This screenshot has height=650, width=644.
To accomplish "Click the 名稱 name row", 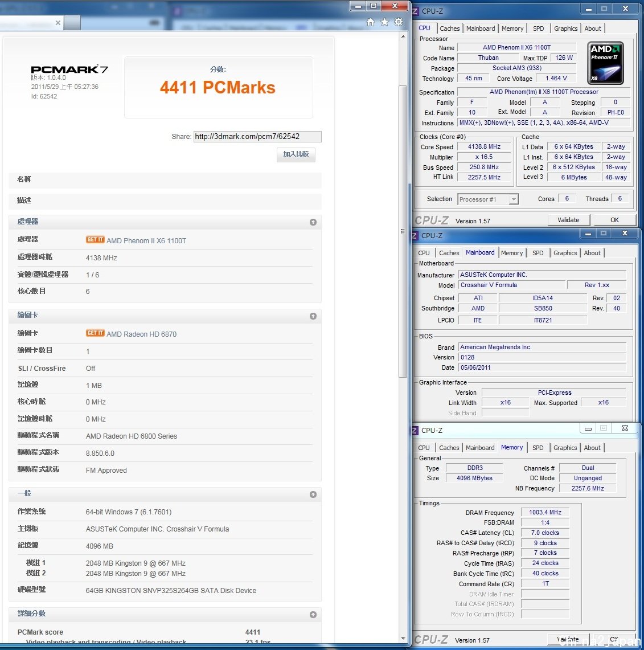I will pos(165,179).
